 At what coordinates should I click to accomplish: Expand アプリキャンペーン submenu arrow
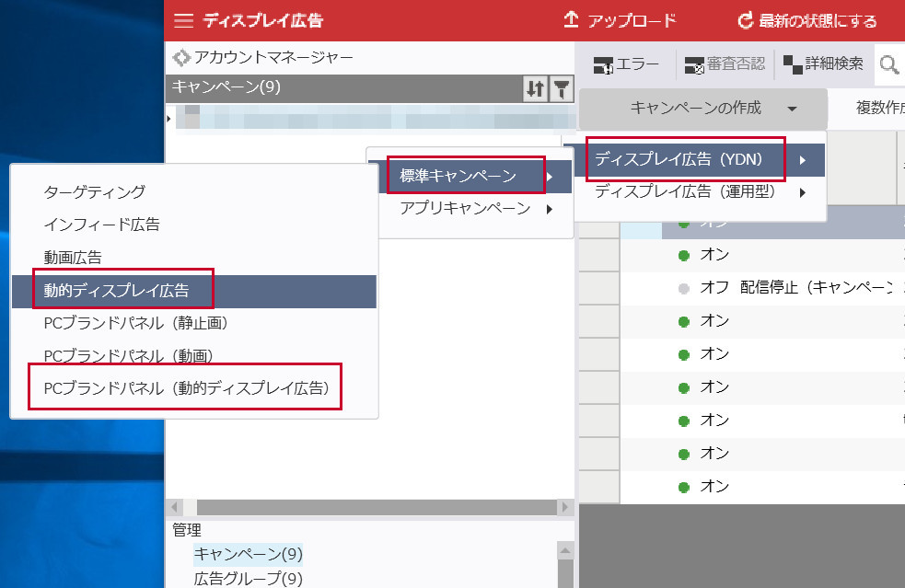tap(550, 209)
